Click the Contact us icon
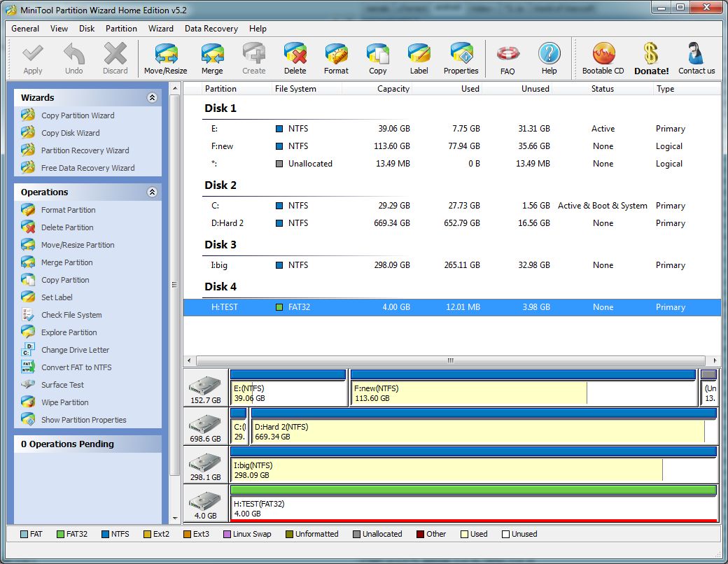This screenshot has height=564, width=728. (696, 59)
